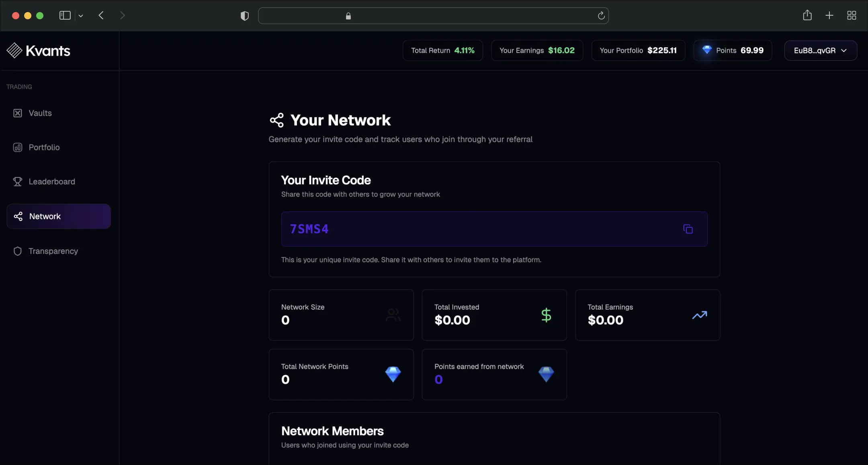Copy the invite code with the copy icon
868x465 pixels.
pos(688,229)
